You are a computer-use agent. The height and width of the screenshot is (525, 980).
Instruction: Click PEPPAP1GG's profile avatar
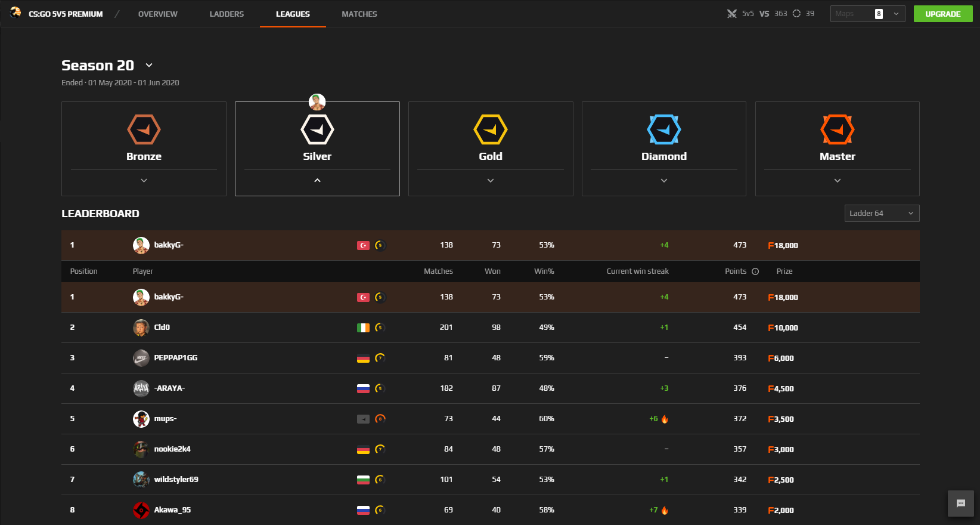[x=141, y=358]
